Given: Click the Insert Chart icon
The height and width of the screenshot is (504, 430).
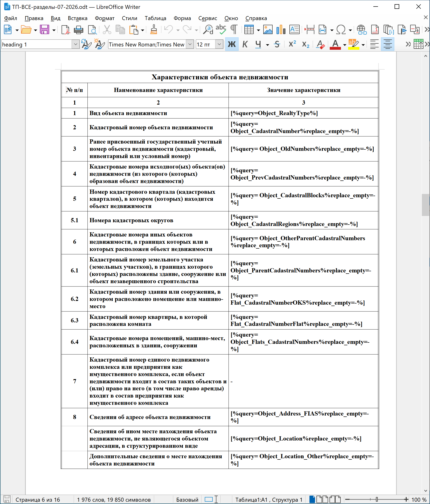Looking at the screenshot, I should tap(281, 30).
